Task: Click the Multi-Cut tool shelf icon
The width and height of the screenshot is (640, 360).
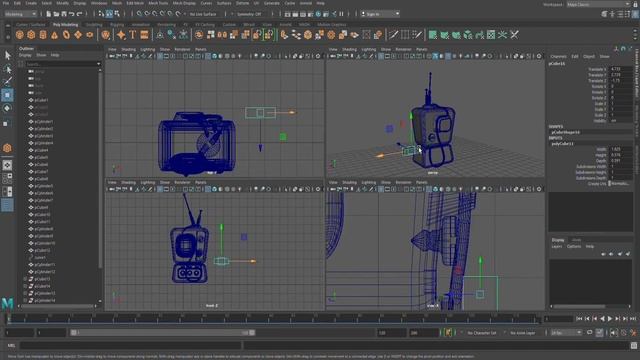Action: [393, 35]
